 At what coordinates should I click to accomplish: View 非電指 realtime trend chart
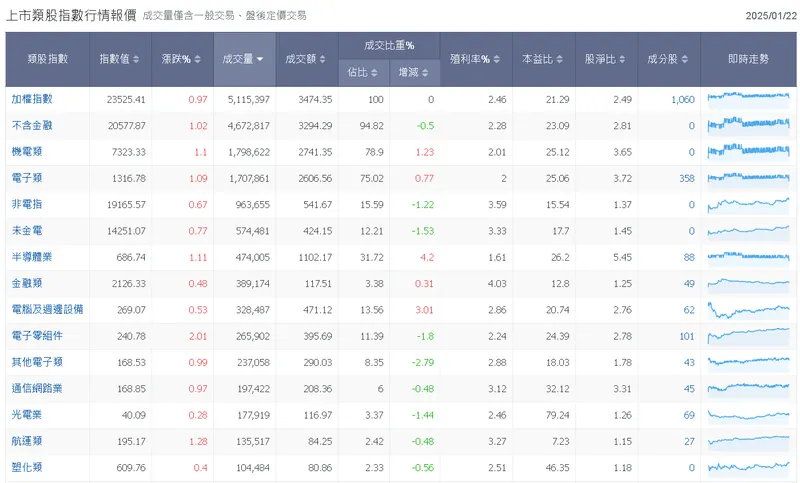coord(748,205)
